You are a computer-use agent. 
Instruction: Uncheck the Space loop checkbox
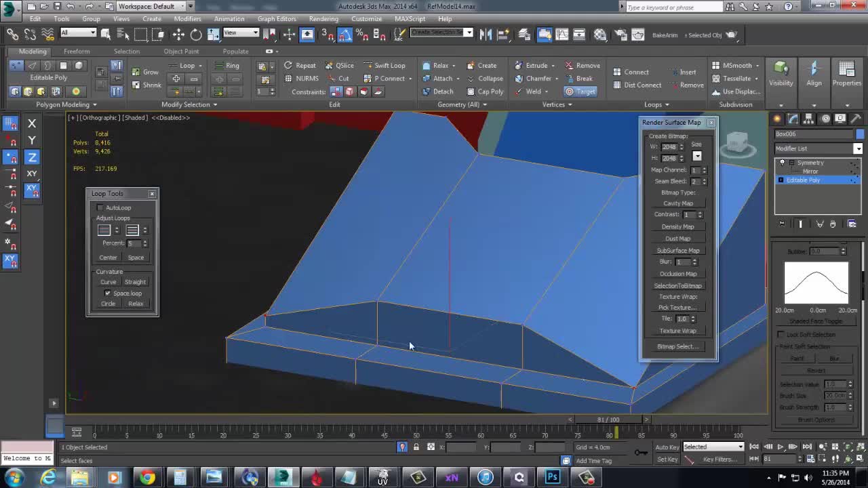(x=107, y=293)
